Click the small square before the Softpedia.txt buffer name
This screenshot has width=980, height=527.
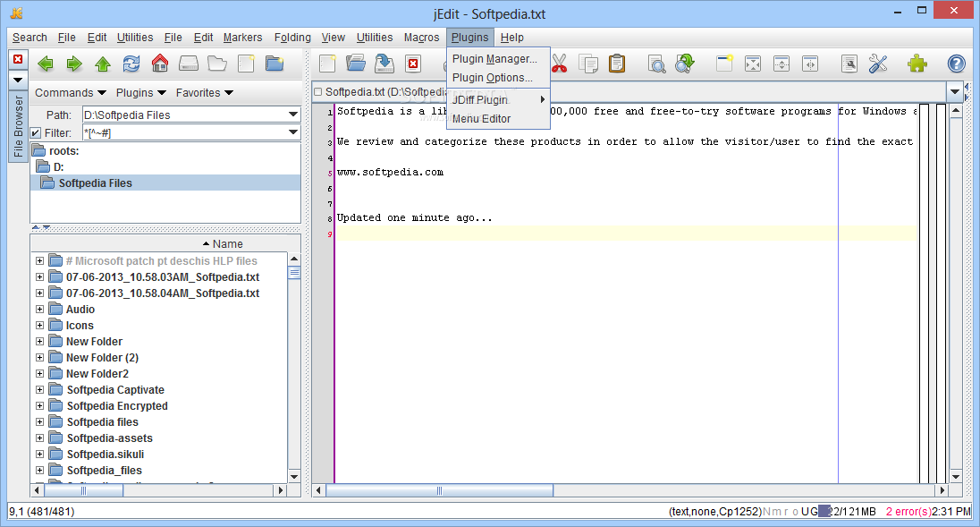318,92
